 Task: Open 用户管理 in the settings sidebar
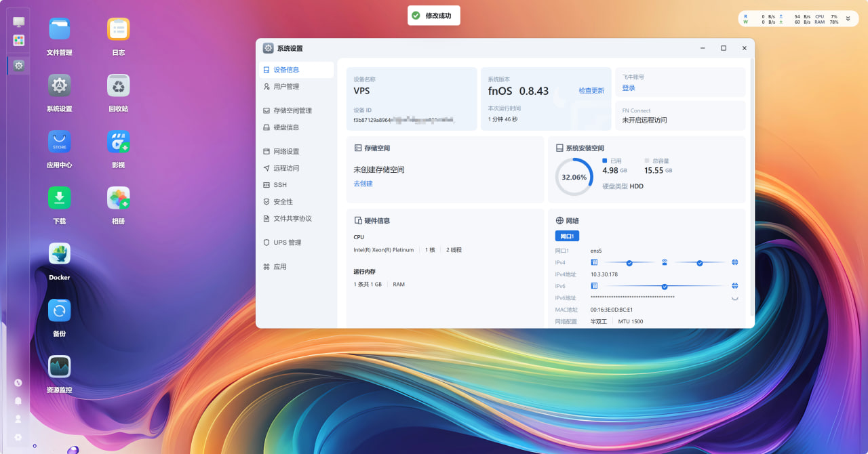pyautogui.click(x=296, y=87)
